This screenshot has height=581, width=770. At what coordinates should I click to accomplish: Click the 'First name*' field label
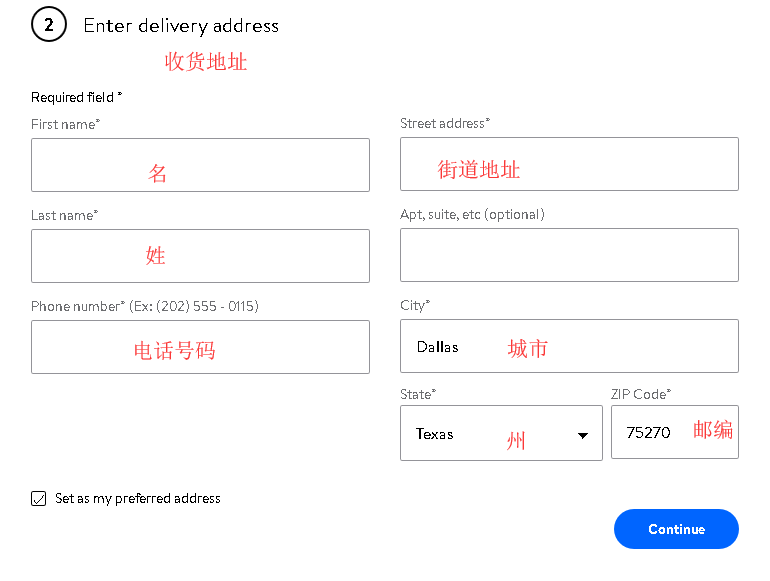click(65, 124)
